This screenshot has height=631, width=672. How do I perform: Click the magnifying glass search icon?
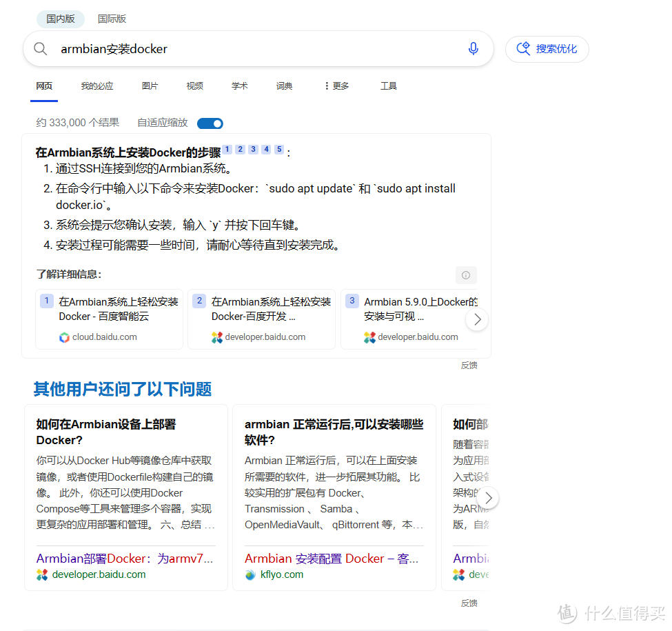pos(40,48)
